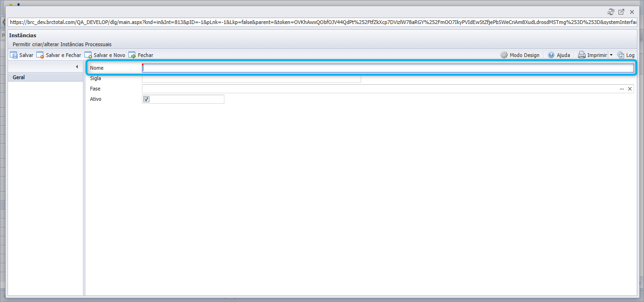Screen dimensions: 644x302
Task: Click the Salvar toolbar button
Action: click(22, 55)
